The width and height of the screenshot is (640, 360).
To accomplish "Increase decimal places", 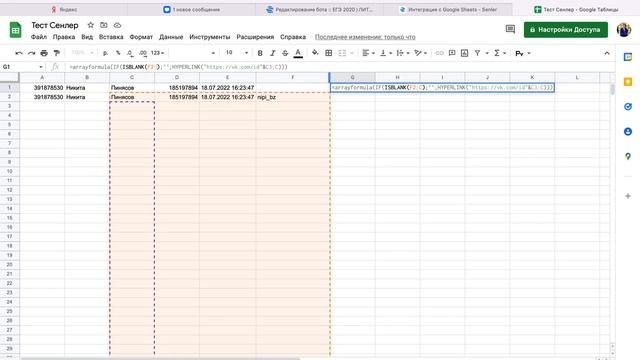I will point(142,53).
